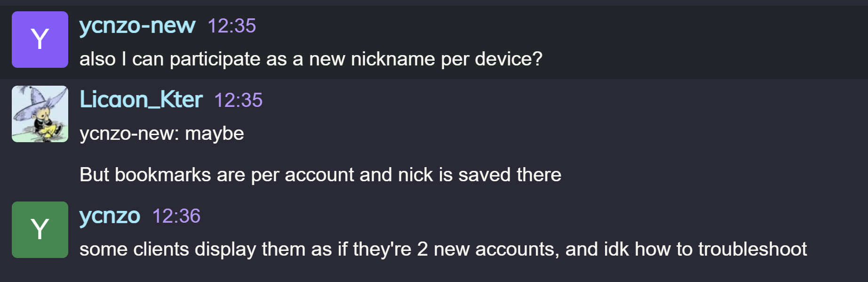Open Licaon_Kter's wizard hat avatar

tap(40, 114)
